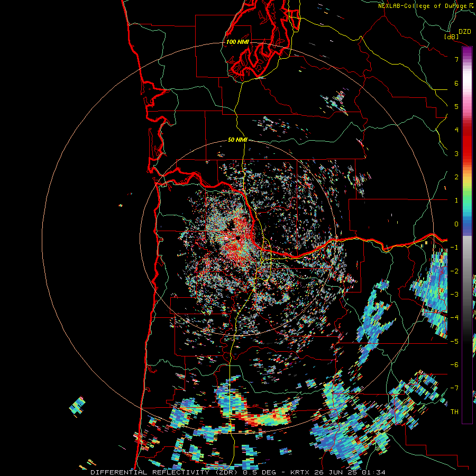Click the -7 tick on color scale

click(x=454, y=388)
